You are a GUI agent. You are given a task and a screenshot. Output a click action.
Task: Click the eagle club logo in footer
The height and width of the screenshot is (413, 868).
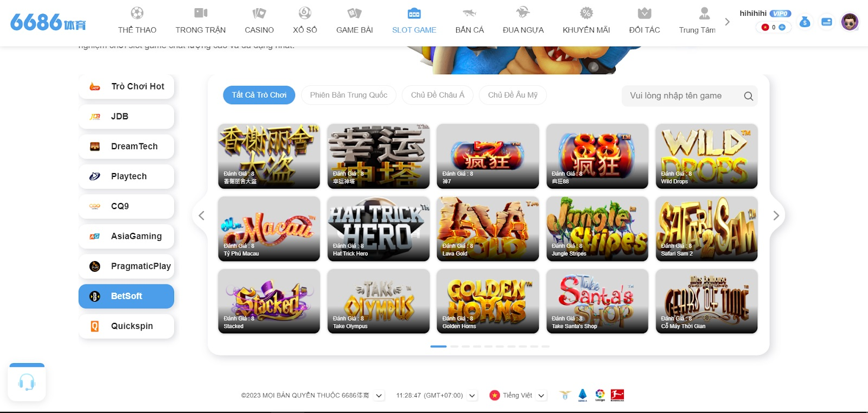(565, 395)
